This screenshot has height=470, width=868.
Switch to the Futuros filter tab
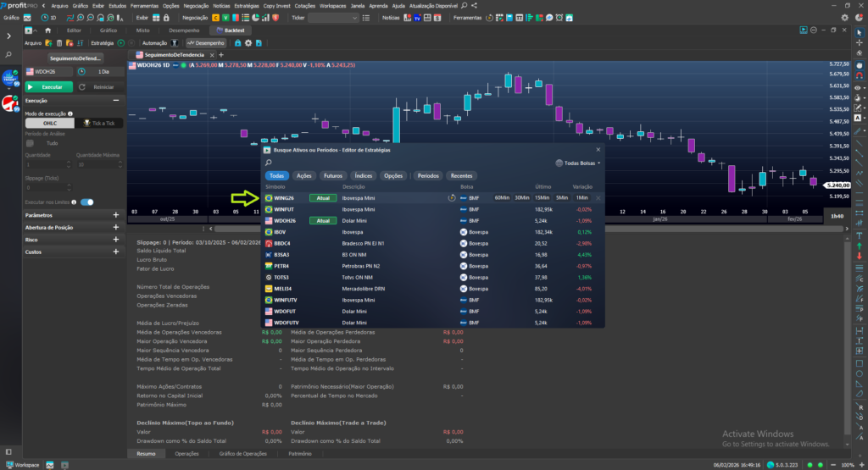click(x=332, y=175)
